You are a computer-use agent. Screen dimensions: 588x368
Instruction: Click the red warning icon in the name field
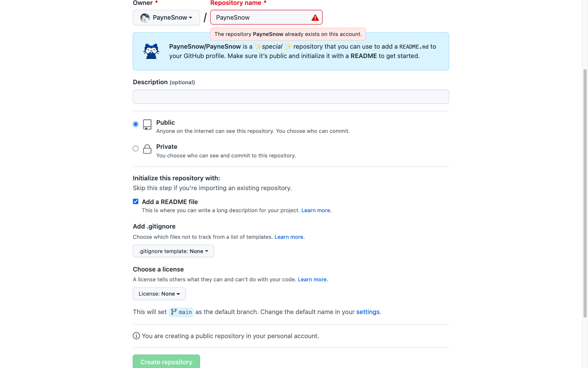click(314, 17)
